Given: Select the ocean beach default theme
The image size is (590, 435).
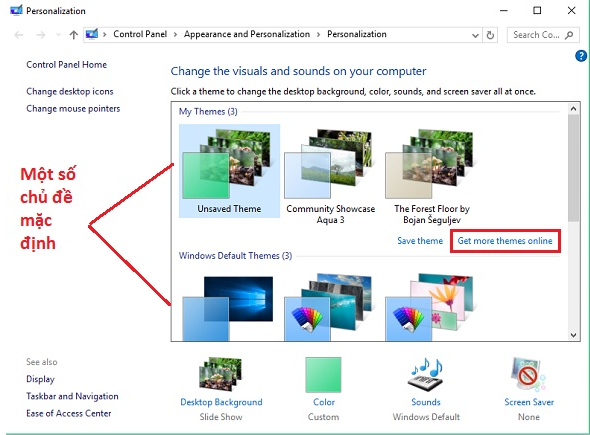Looking at the screenshot, I should pyautogui.click(x=328, y=307).
